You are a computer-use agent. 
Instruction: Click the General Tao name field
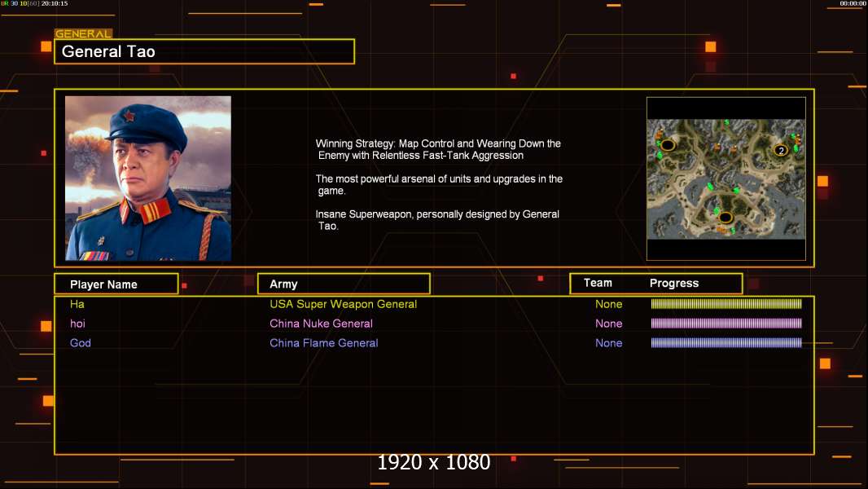[204, 51]
